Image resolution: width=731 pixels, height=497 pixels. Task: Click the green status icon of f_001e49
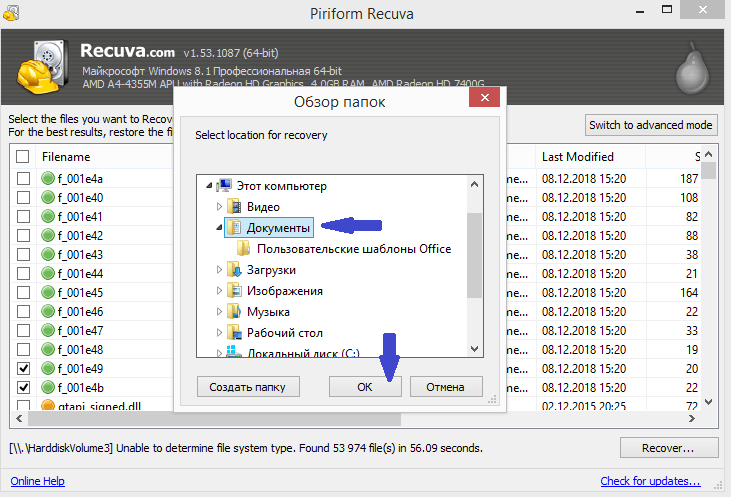[48, 368]
